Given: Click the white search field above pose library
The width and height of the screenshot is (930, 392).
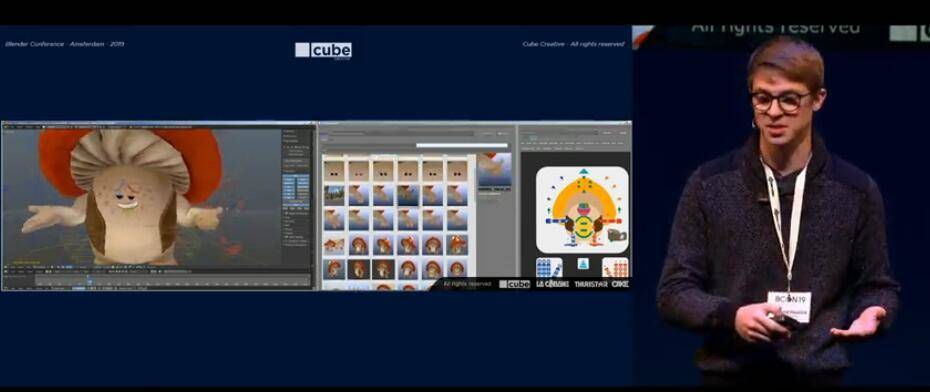Looking at the screenshot, I should 462,145.
